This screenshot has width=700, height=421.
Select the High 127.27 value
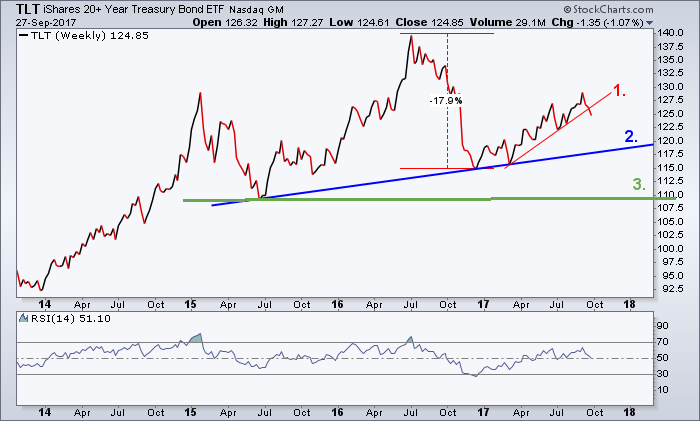[x=293, y=22]
